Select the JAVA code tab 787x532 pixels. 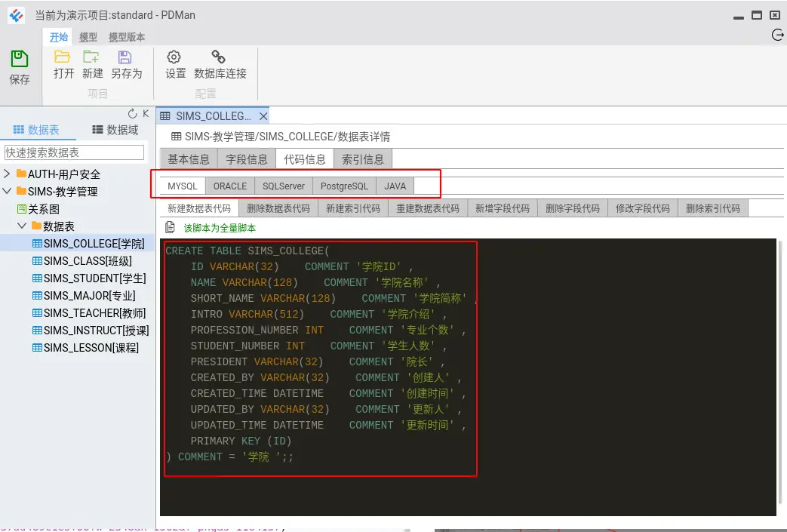pyautogui.click(x=395, y=186)
